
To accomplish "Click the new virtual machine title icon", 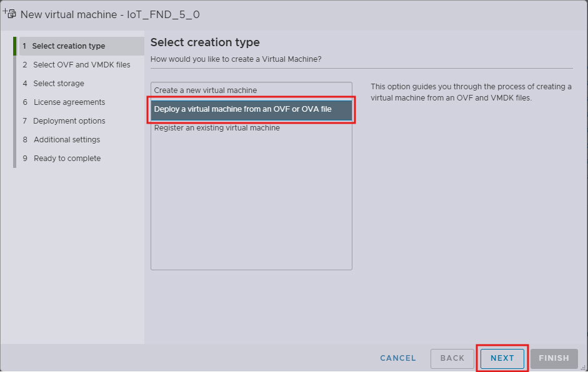I will (x=9, y=14).
